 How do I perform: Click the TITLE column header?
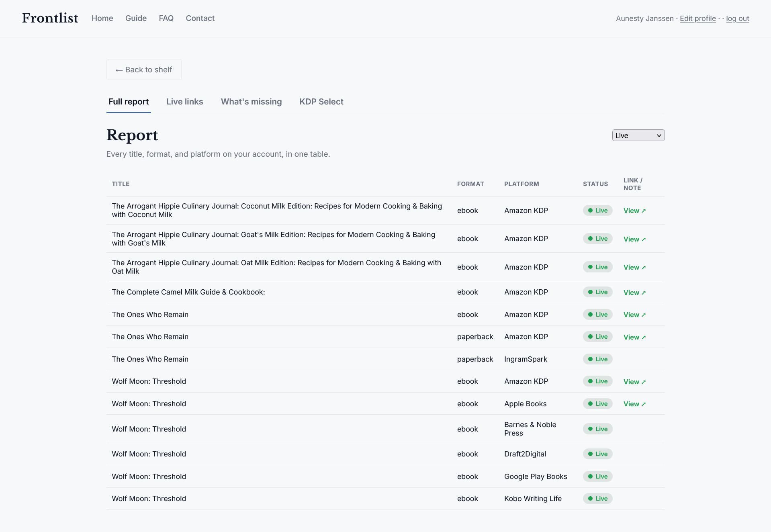121,184
